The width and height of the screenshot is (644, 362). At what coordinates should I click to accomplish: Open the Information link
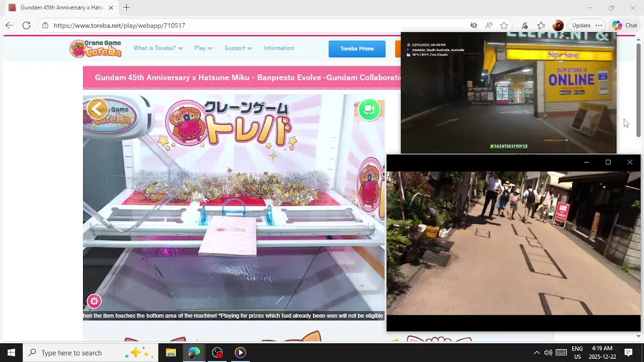(279, 48)
